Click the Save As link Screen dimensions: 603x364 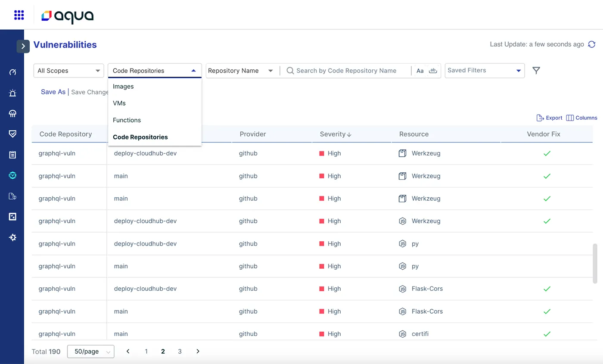[x=53, y=92]
